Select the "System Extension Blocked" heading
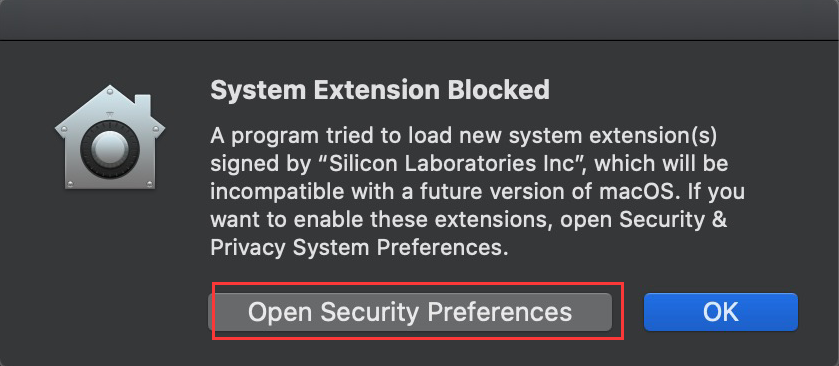The height and width of the screenshot is (366, 839). (x=380, y=90)
